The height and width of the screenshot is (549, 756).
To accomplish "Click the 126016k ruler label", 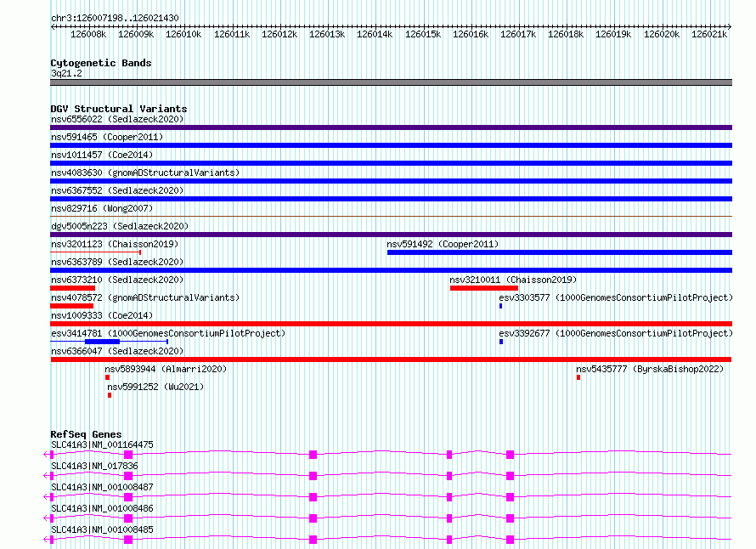I will coord(471,34).
